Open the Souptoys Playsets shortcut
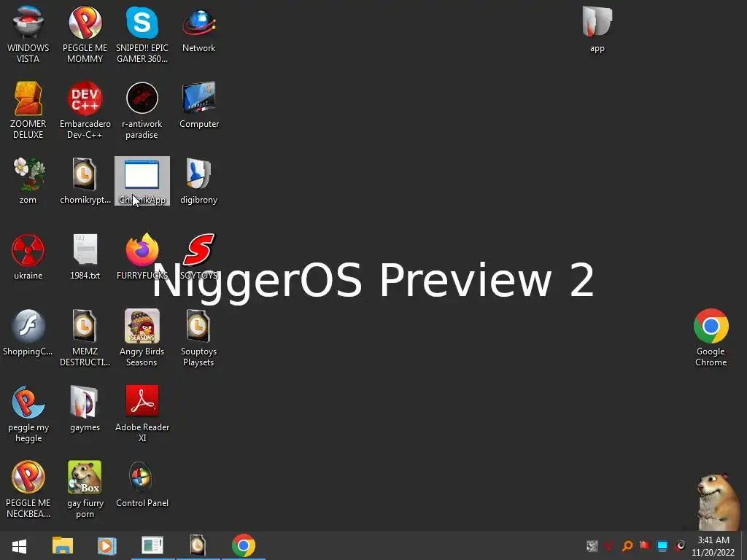 point(198,338)
